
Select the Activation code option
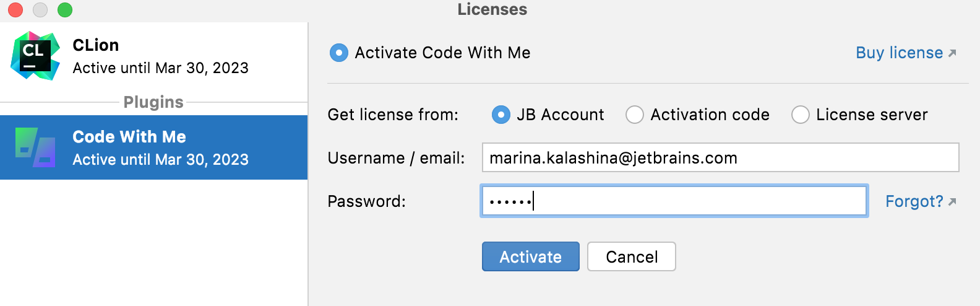(635, 115)
